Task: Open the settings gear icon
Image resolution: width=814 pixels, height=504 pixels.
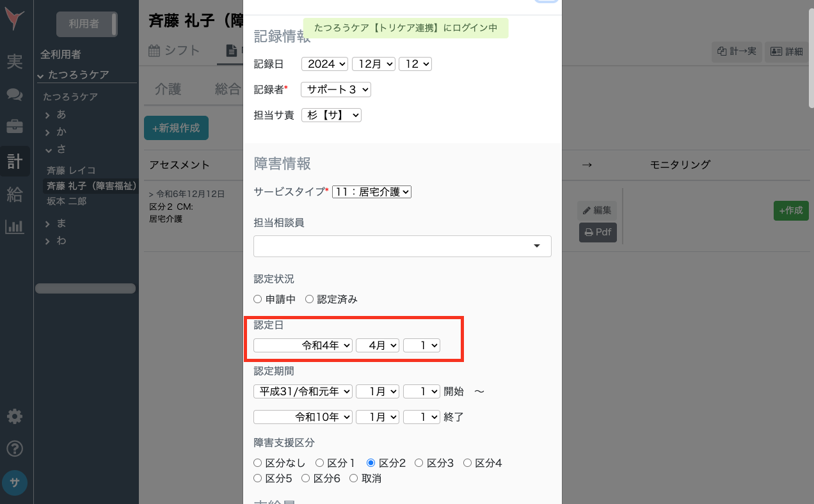Action: pos(15,417)
